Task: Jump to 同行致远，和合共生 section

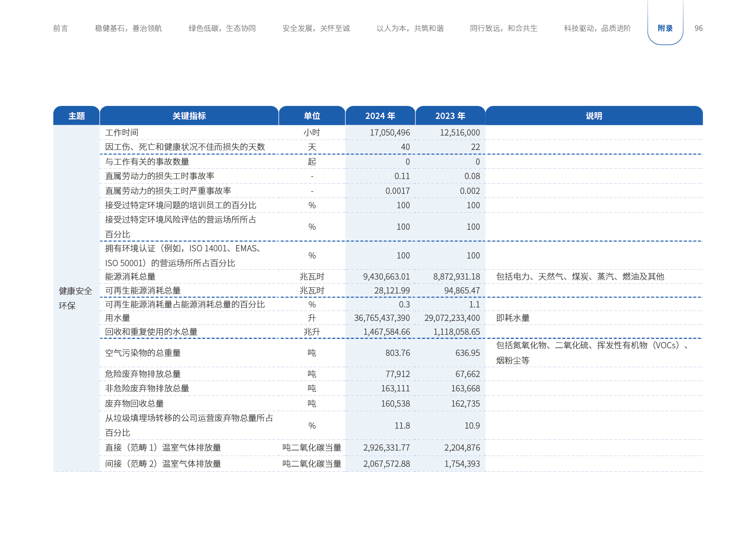Action: (x=504, y=28)
